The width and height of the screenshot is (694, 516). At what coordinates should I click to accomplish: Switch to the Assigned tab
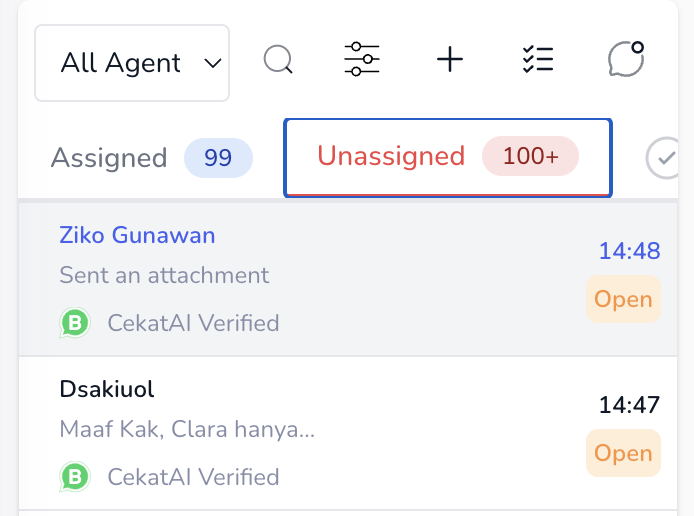[x=109, y=158]
